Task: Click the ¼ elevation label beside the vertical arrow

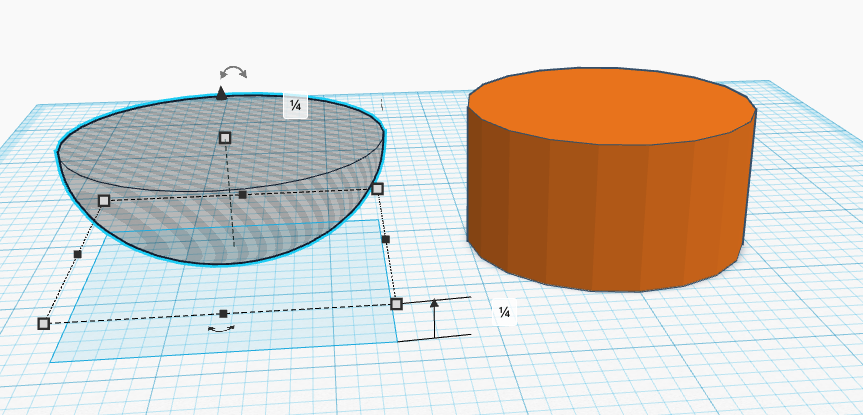Action: (505, 312)
